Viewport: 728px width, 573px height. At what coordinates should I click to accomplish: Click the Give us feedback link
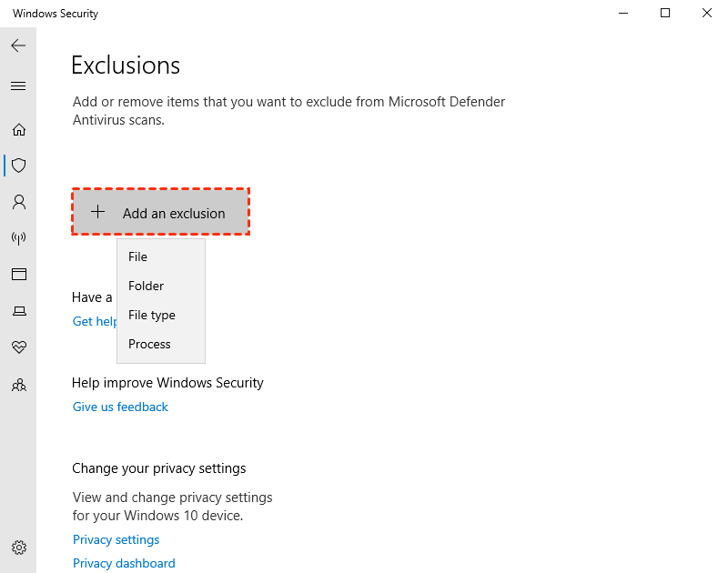pyautogui.click(x=120, y=407)
